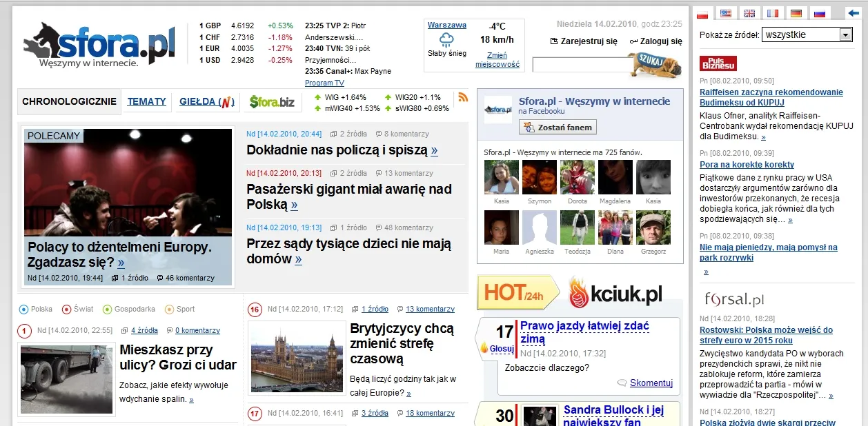Open the Polacy to dżentelmeni Europy headline

[x=119, y=254]
